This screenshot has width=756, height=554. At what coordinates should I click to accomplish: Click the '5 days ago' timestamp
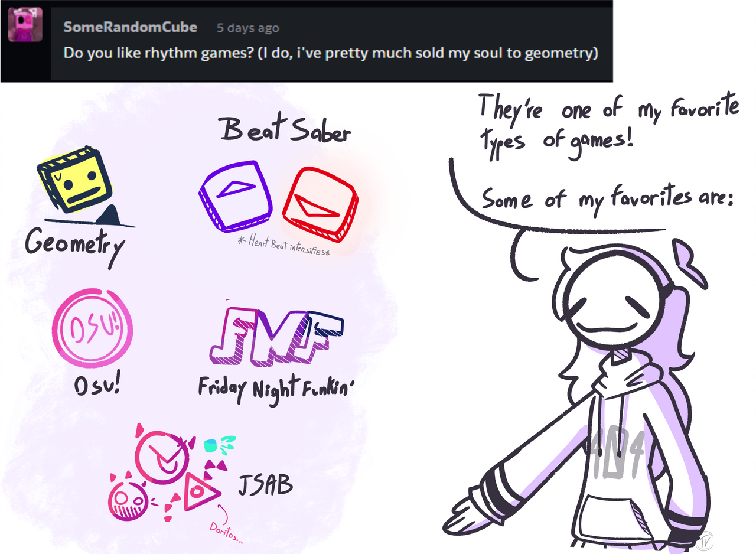coord(248,28)
